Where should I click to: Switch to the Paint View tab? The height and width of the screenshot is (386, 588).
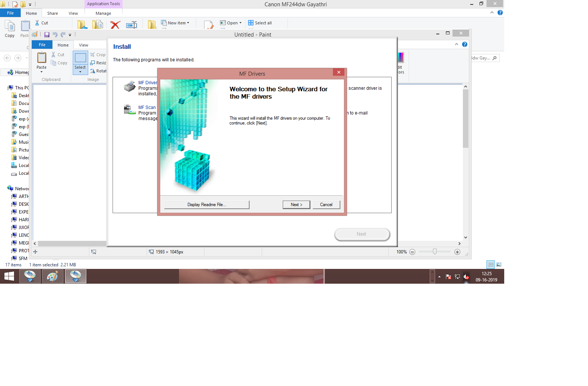(83, 45)
